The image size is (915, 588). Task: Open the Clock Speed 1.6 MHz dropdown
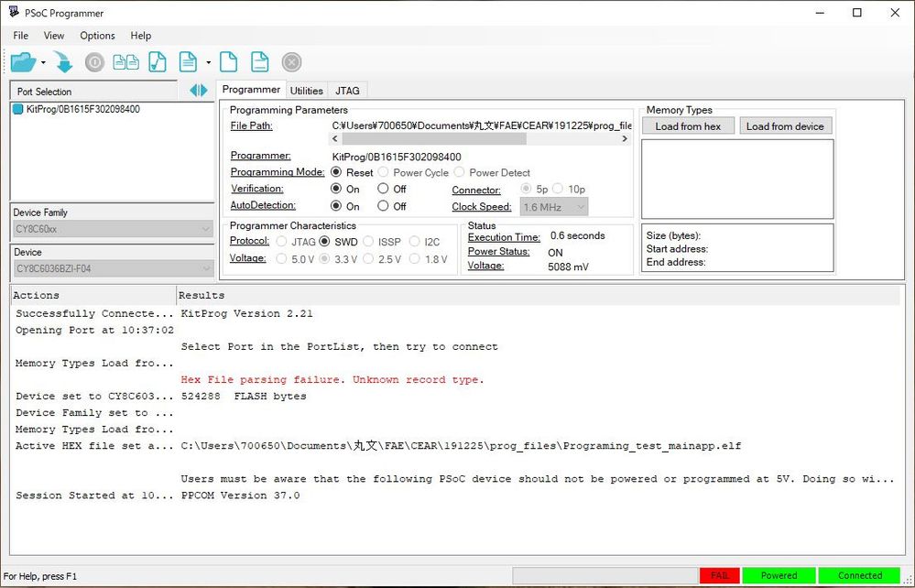point(554,207)
